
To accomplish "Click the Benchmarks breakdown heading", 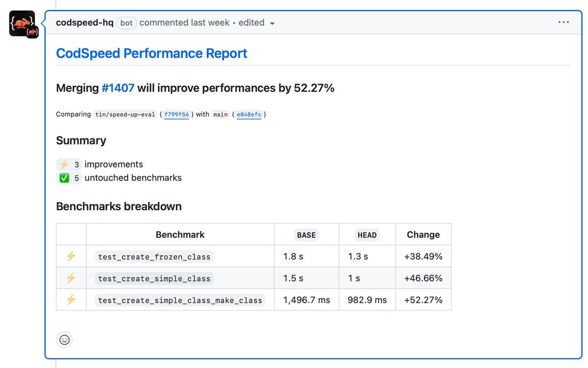I will pos(119,207).
